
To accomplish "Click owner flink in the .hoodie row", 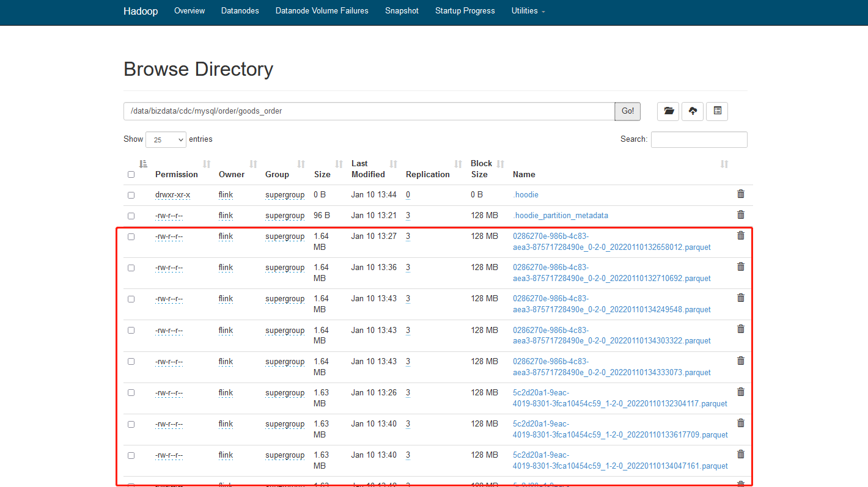I will coord(226,195).
